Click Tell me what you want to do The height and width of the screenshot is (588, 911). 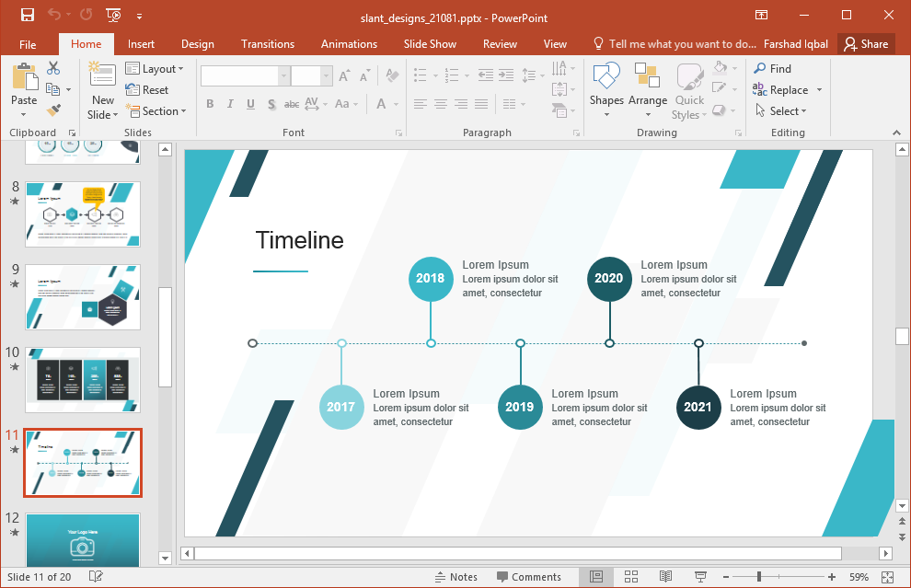(x=674, y=44)
